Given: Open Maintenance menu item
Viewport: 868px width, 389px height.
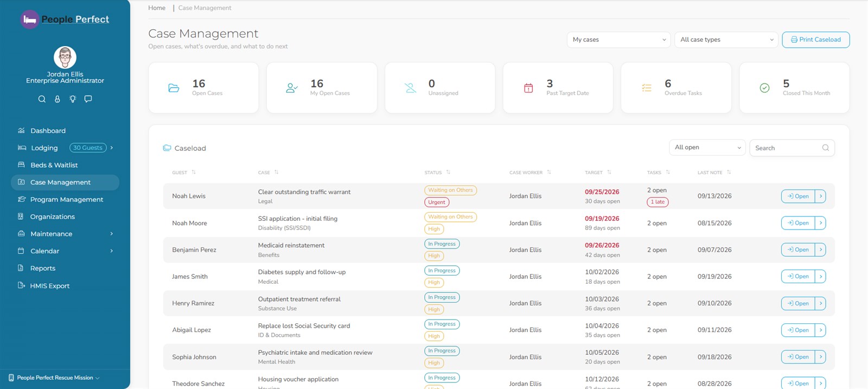Looking at the screenshot, I should point(51,234).
